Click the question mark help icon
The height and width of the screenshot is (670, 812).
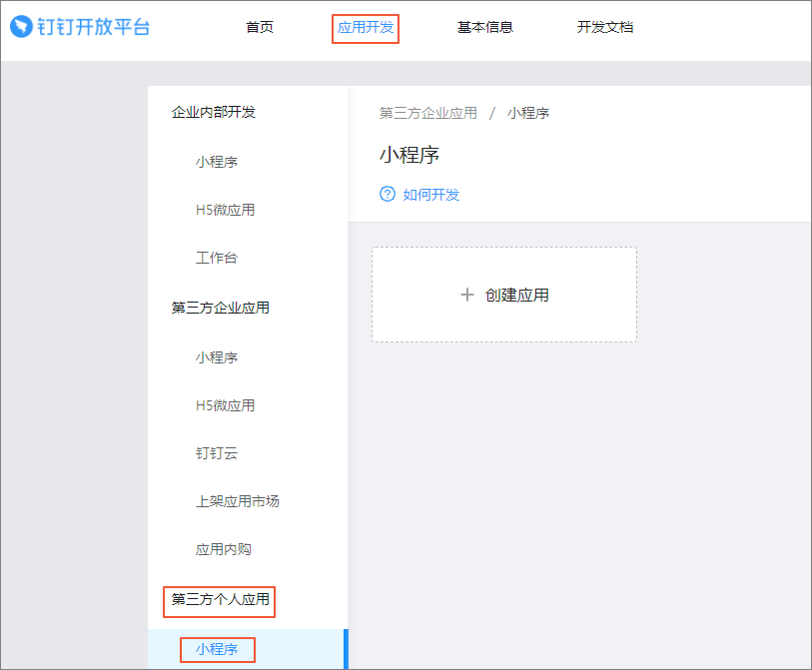click(x=387, y=194)
